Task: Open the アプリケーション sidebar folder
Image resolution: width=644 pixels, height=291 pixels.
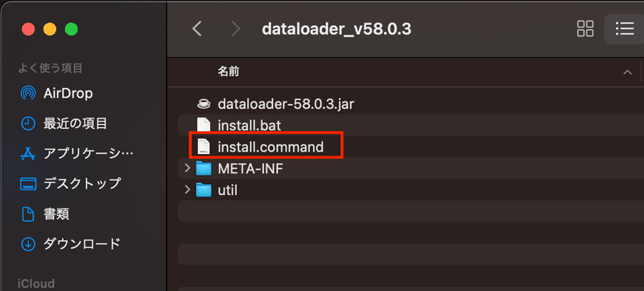Action: [76, 153]
